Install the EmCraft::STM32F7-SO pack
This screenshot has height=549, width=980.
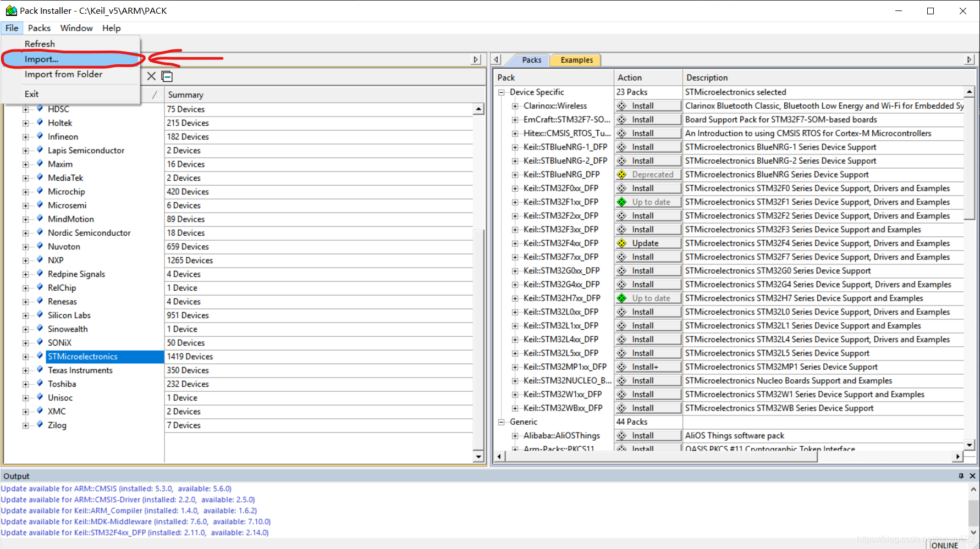(648, 120)
